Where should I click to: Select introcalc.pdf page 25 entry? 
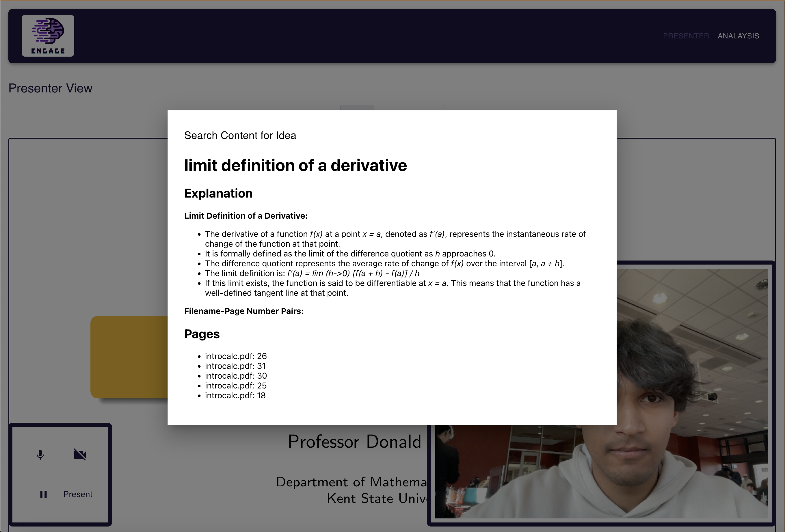click(235, 385)
